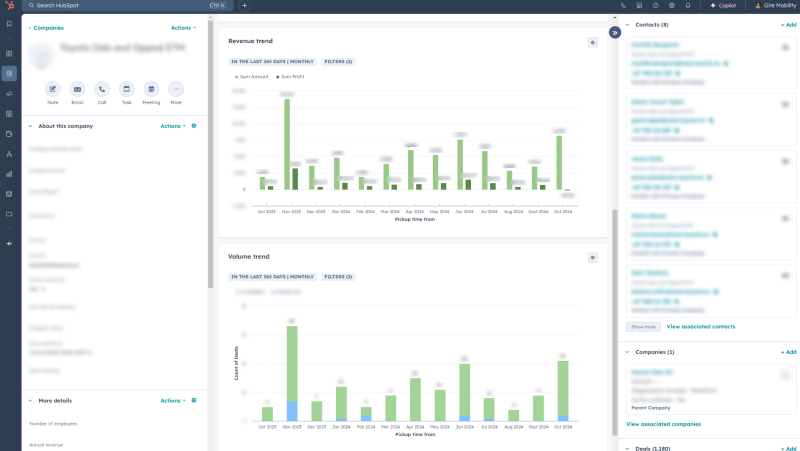Screen dimensions: 800x451
Task: Create a Task for this company
Action: coord(127,89)
